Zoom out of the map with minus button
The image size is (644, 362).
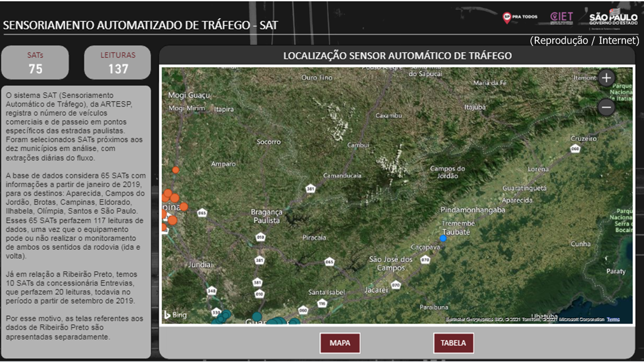607,107
